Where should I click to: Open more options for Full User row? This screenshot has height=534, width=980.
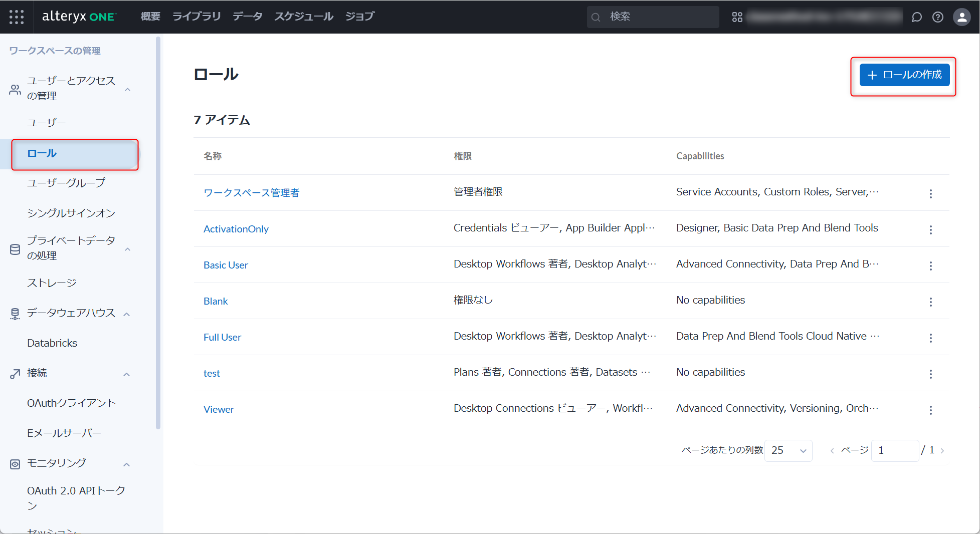click(x=931, y=338)
